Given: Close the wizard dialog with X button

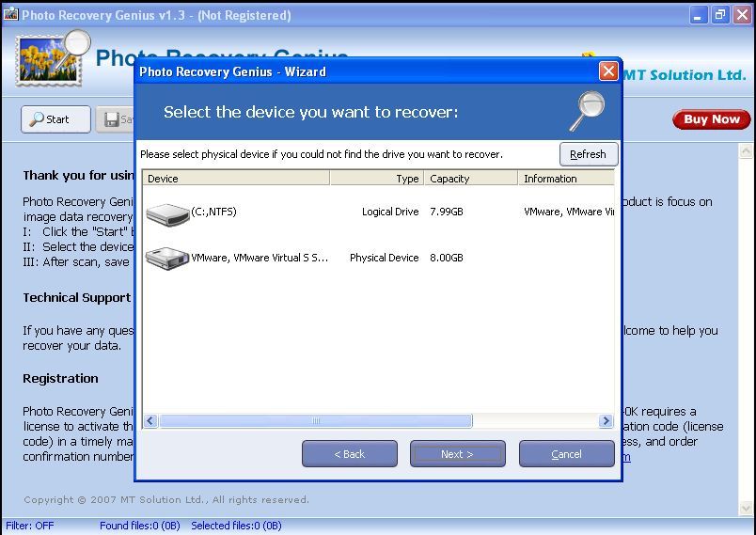Looking at the screenshot, I should tap(608, 71).
